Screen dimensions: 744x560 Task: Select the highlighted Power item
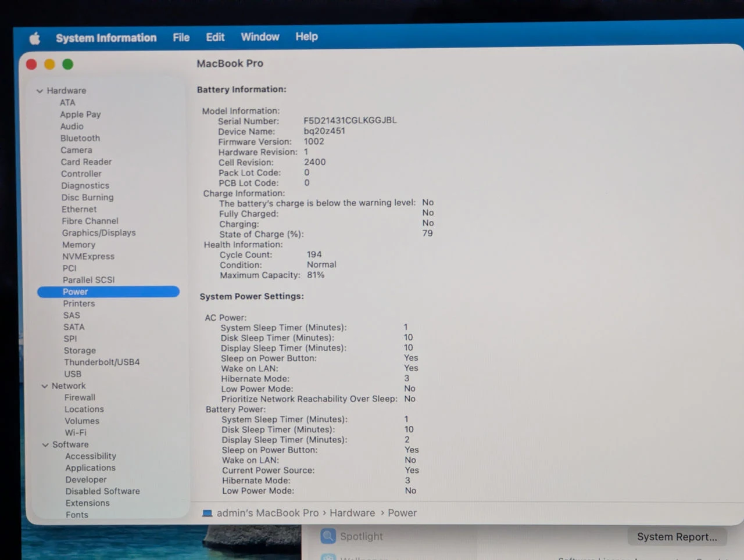pyautogui.click(x=108, y=292)
